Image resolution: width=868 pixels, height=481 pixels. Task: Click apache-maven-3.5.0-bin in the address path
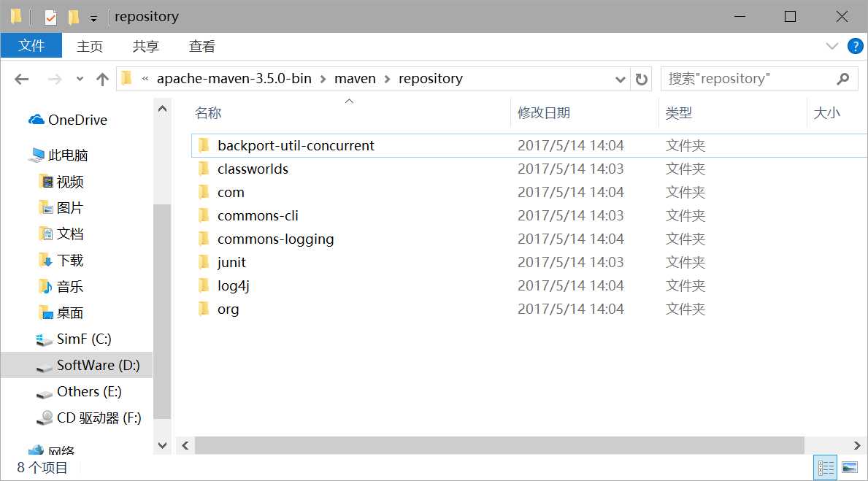pos(234,79)
